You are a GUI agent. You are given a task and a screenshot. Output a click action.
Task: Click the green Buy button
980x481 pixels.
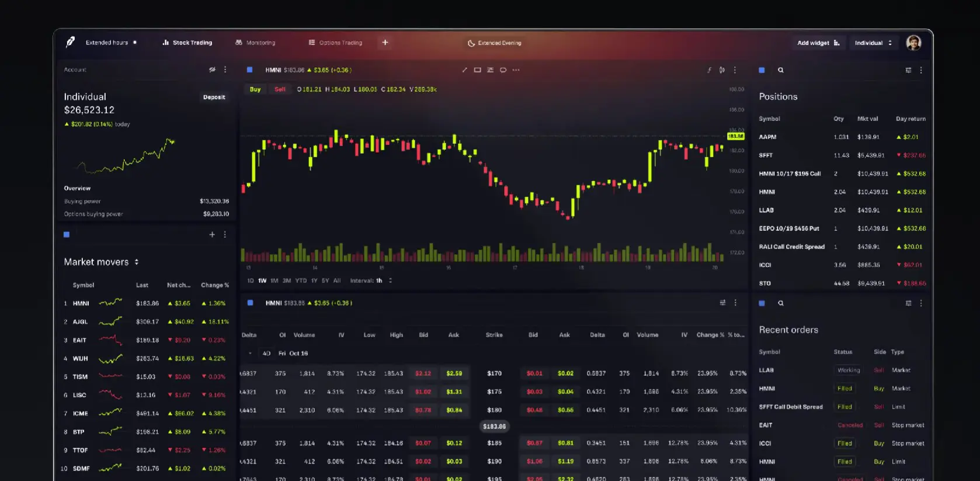click(255, 89)
